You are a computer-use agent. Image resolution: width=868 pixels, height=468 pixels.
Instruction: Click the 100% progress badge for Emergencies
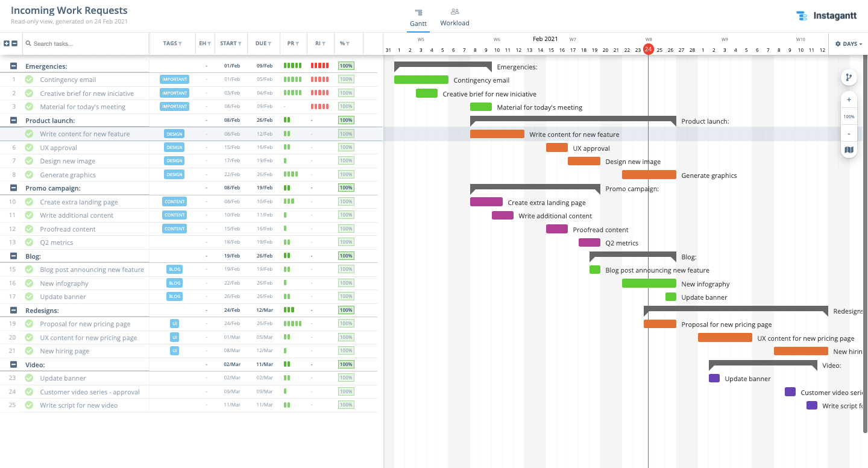tap(346, 65)
